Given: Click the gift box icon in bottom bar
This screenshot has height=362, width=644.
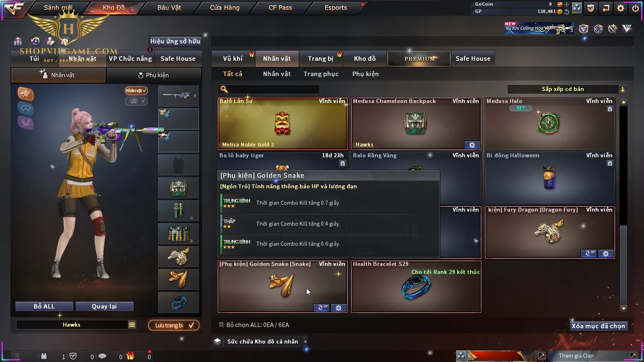Looking at the screenshot, I should point(130,356).
